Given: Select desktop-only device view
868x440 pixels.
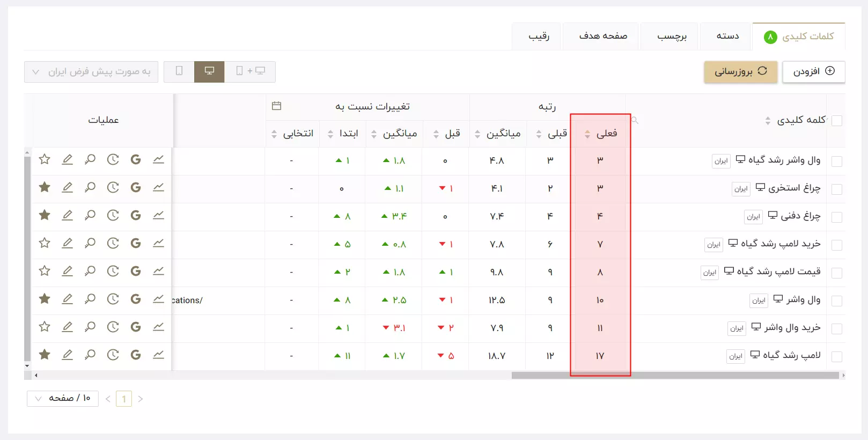Looking at the screenshot, I should [209, 71].
